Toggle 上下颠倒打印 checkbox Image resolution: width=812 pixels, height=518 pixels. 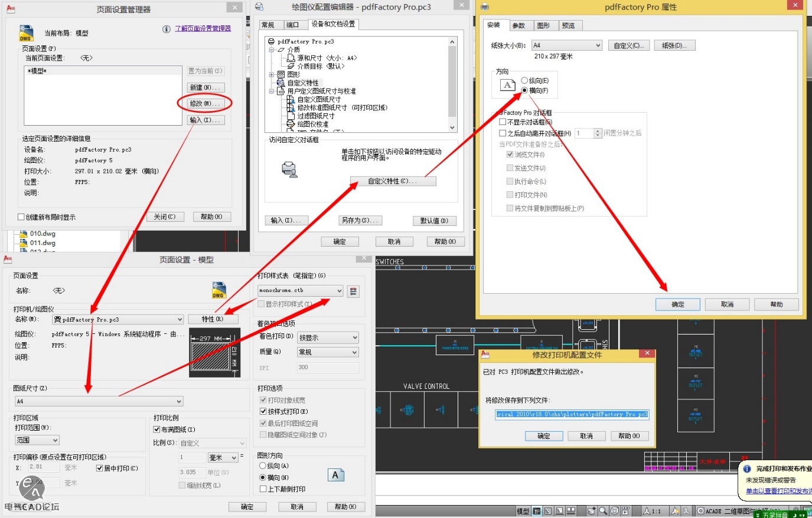pos(263,489)
